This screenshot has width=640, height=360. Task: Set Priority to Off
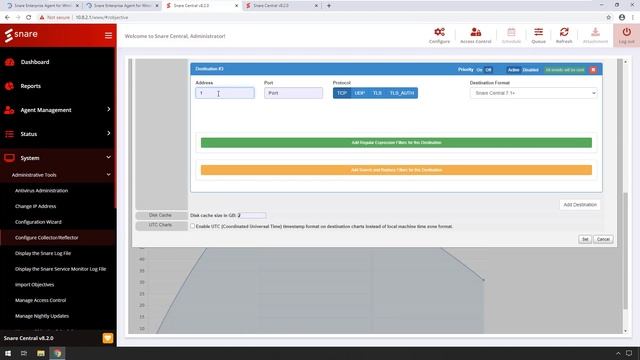point(488,70)
